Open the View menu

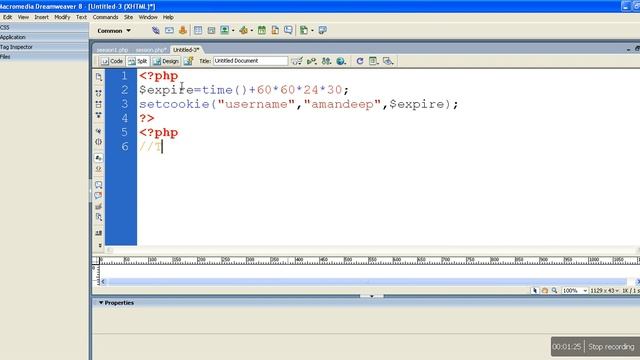(23, 17)
